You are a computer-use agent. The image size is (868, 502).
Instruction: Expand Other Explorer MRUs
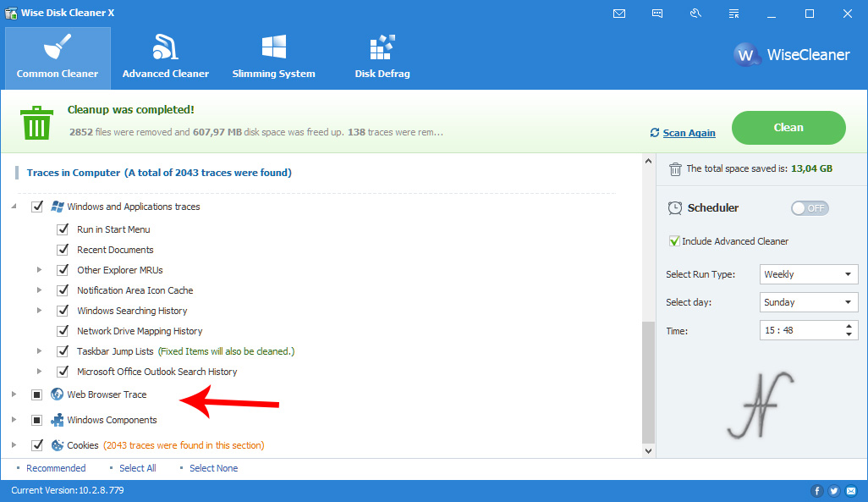pos(39,270)
